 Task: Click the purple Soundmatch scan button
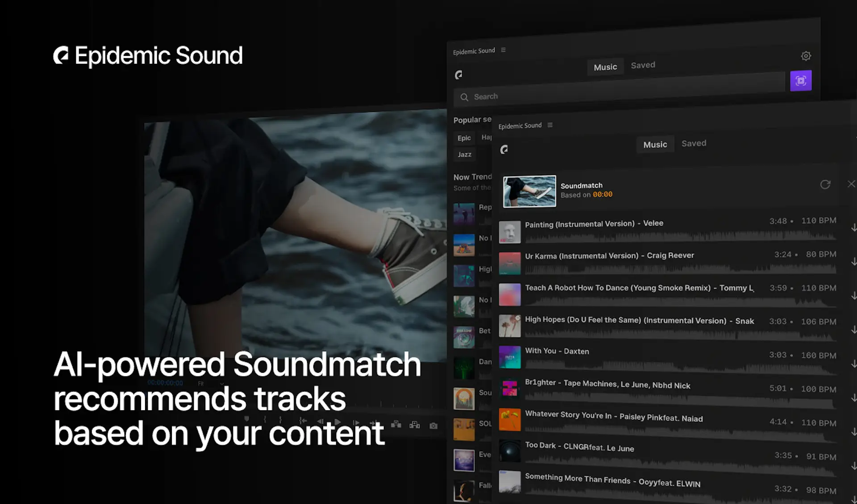tap(801, 81)
